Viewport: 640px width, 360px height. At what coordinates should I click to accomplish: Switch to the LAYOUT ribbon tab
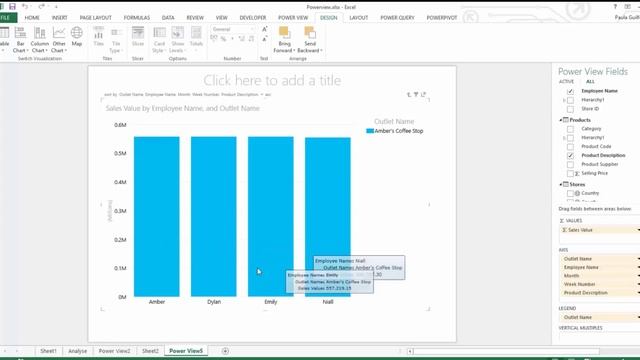tap(359, 18)
